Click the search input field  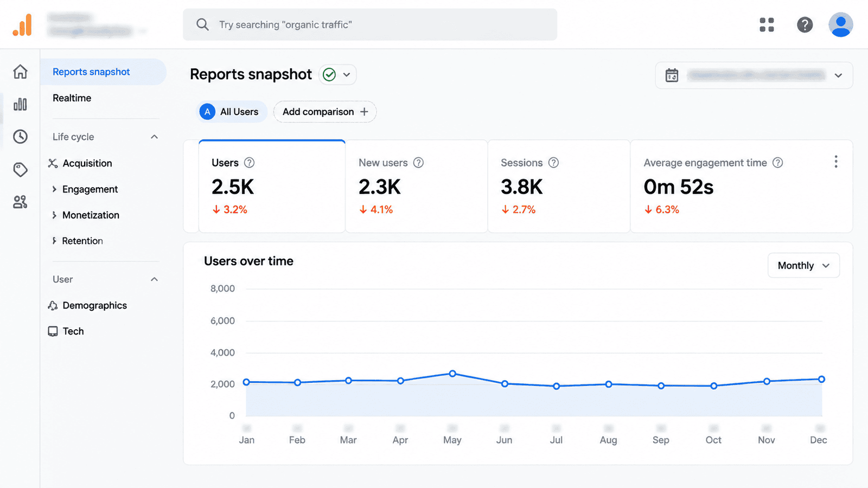pos(370,24)
